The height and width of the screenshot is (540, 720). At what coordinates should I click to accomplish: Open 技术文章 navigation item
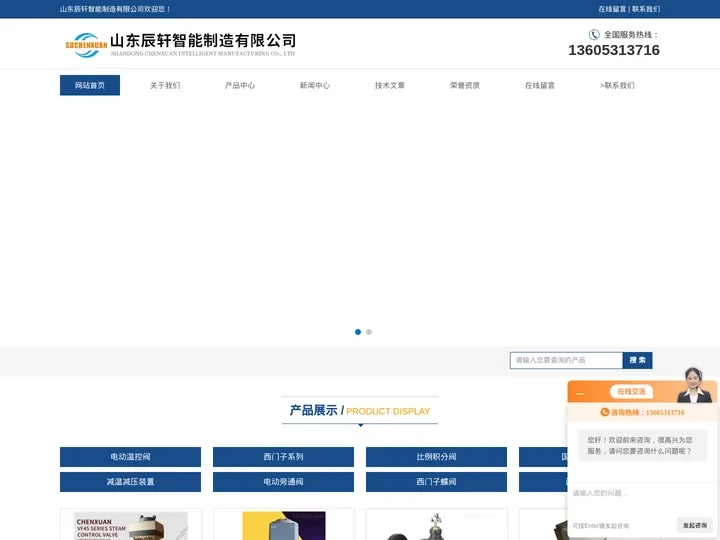(389, 85)
